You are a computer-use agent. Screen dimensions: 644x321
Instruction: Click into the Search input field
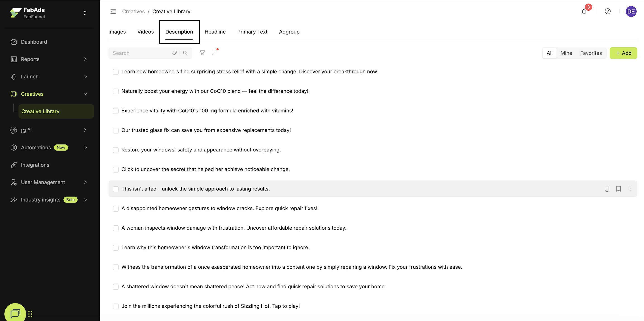[x=140, y=53]
